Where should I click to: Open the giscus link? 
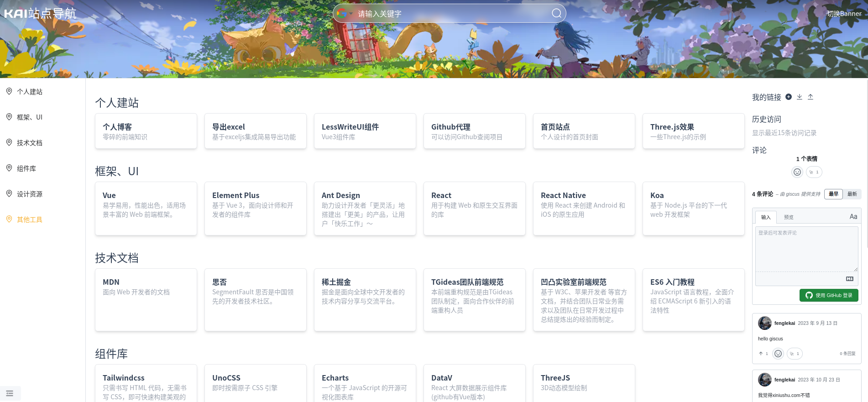(792, 194)
